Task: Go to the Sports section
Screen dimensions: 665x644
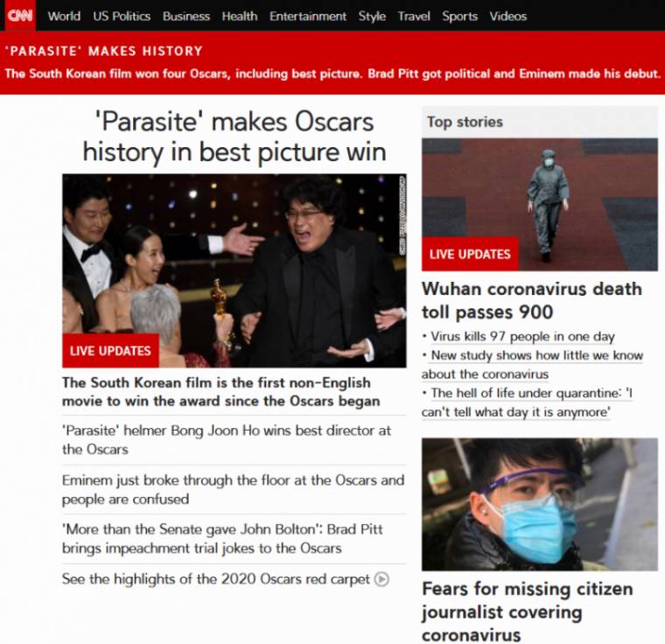Action: point(459,16)
